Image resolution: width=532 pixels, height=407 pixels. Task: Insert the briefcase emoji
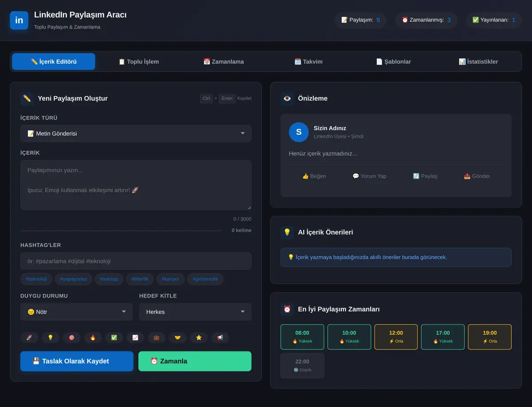point(156,337)
